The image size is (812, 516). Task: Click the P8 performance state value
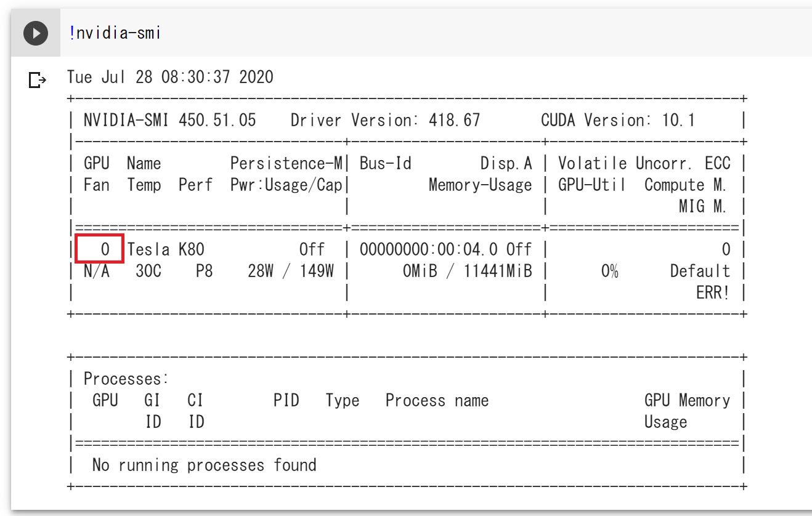(x=204, y=271)
